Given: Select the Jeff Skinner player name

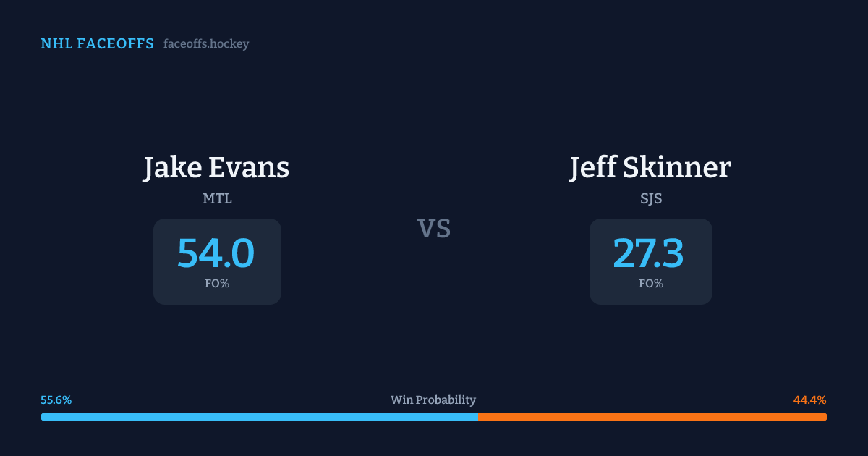Looking at the screenshot, I should 650,167.
